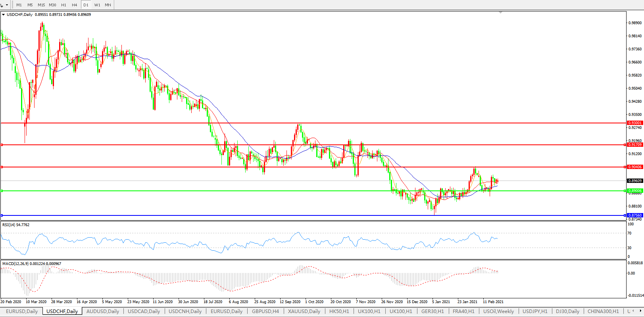Open the toolbar dropdown arrow at top-left
The width and height of the screenshot is (644, 317).
[7, 5]
